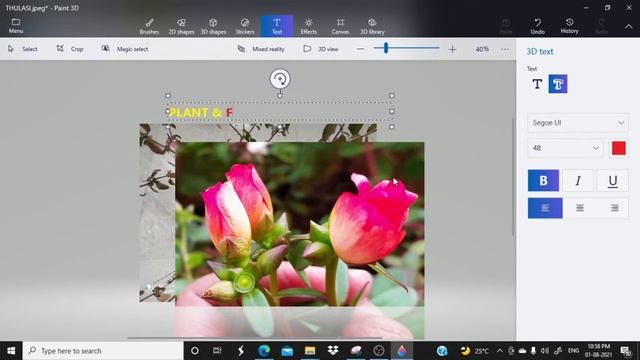This screenshot has height=360, width=640.
Task: Align text to the right
Action: (x=613, y=208)
